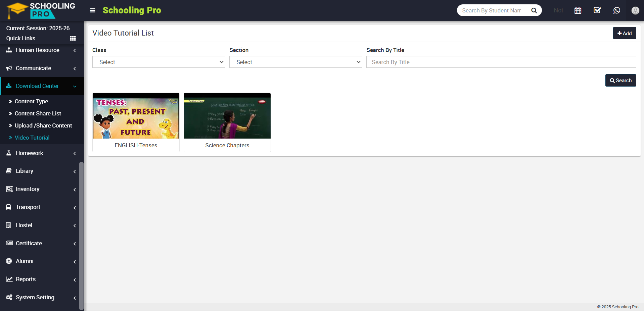
Task: Click Current Session: 2025-26 text
Action: click(x=38, y=28)
